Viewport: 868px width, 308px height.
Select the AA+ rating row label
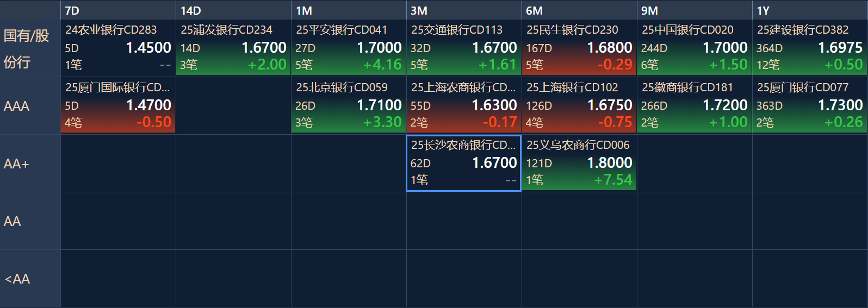[x=30, y=164]
